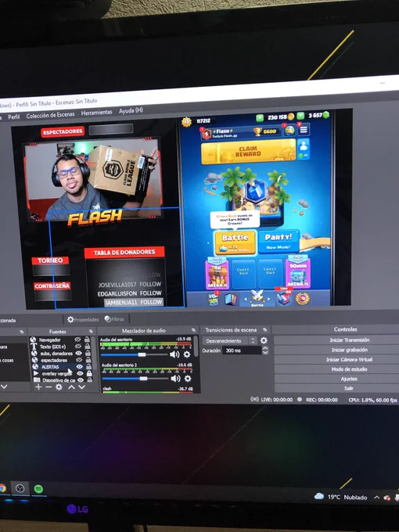The height and width of the screenshot is (532, 399).
Task: Open the Ayuda (H) menu
Action: pyautogui.click(x=131, y=110)
